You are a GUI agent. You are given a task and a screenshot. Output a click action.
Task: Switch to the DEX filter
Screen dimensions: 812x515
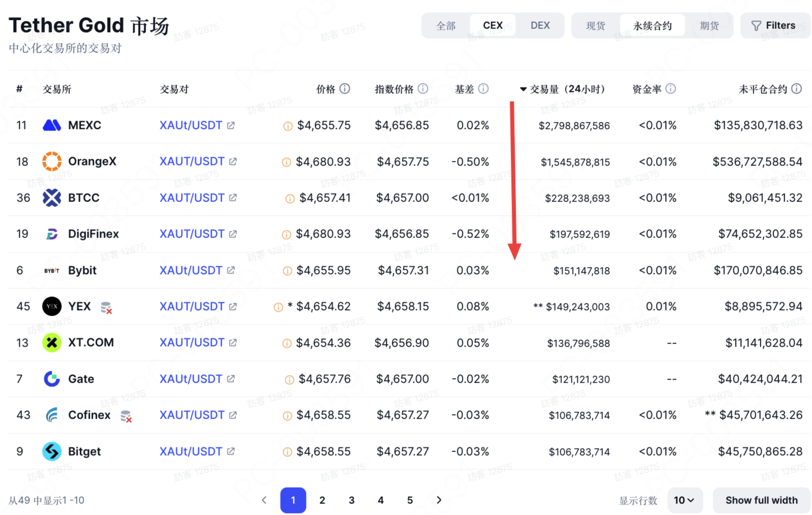click(x=540, y=26)
